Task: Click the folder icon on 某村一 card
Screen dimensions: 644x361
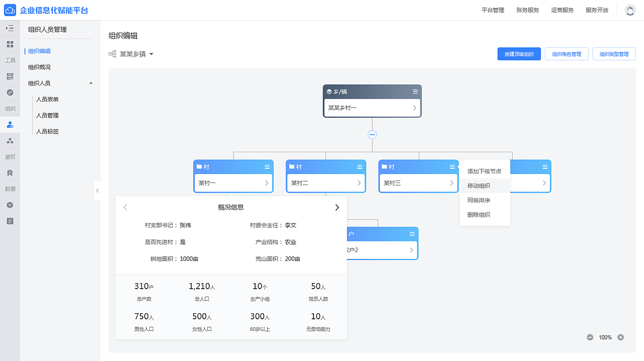Action: click(x=199, y=167)
